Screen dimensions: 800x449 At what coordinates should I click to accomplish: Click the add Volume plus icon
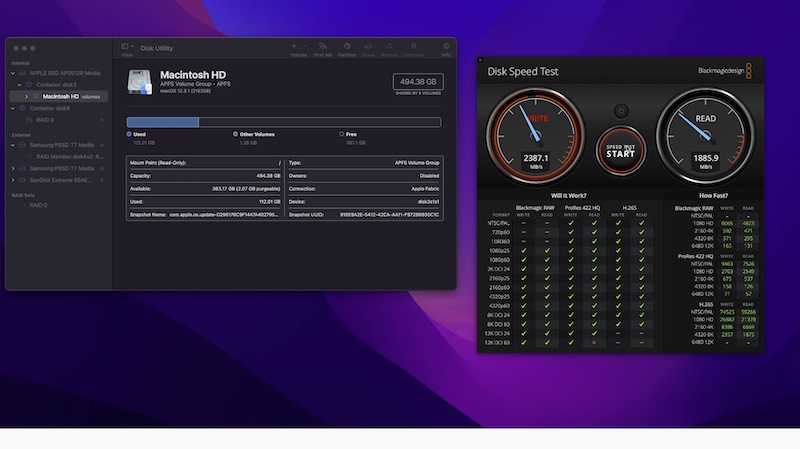(293, 46)
